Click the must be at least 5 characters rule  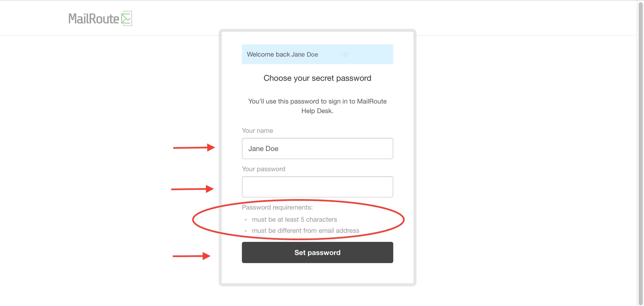294,219
